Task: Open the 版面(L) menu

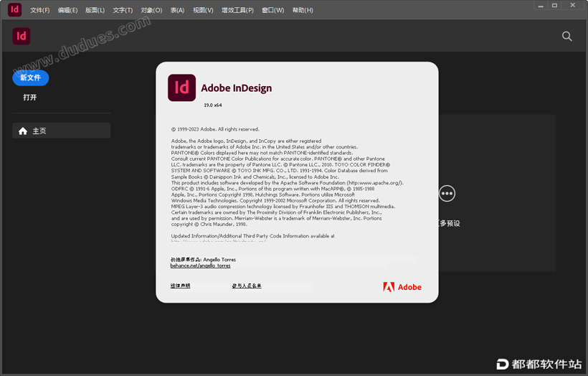Action: pos(95,10)
